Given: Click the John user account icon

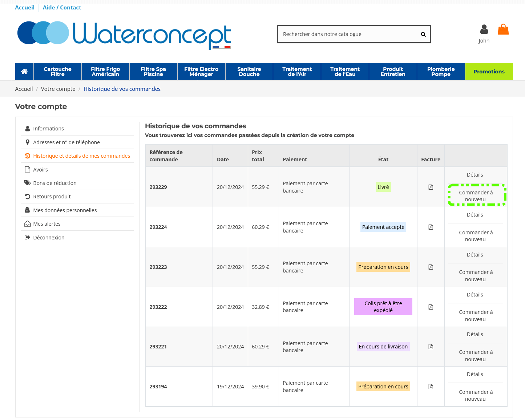Looking at the screenshot, I should (x=484, y=30).
